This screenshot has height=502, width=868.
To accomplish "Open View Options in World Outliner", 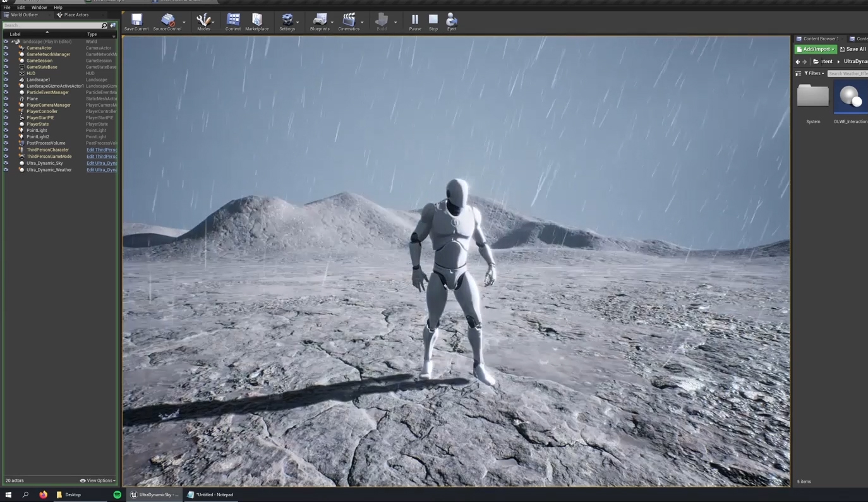I will 98,481.
